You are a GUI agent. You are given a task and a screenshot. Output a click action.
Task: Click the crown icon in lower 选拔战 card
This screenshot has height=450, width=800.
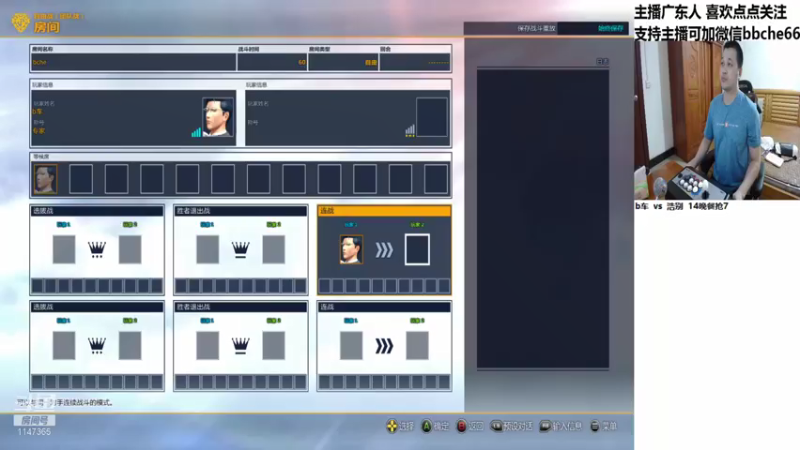tap(96, 345)
